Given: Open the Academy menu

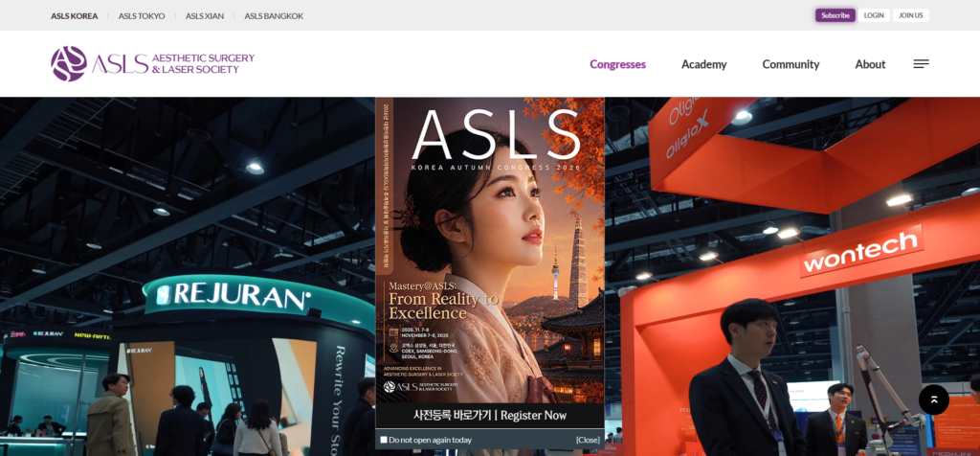Looking at the screenshot, I should point(703,64).
